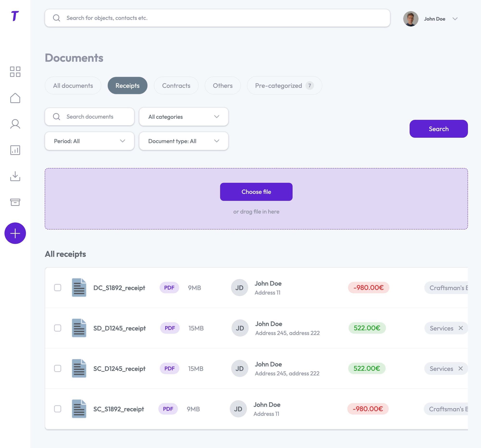Open the John Doe account menu chevron
This screenshot has width=481, height=448.
click(455, 19)
